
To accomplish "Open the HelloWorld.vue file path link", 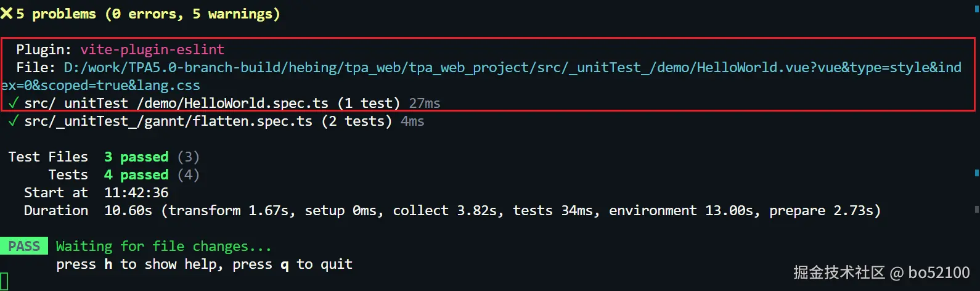I will point(512,68).
